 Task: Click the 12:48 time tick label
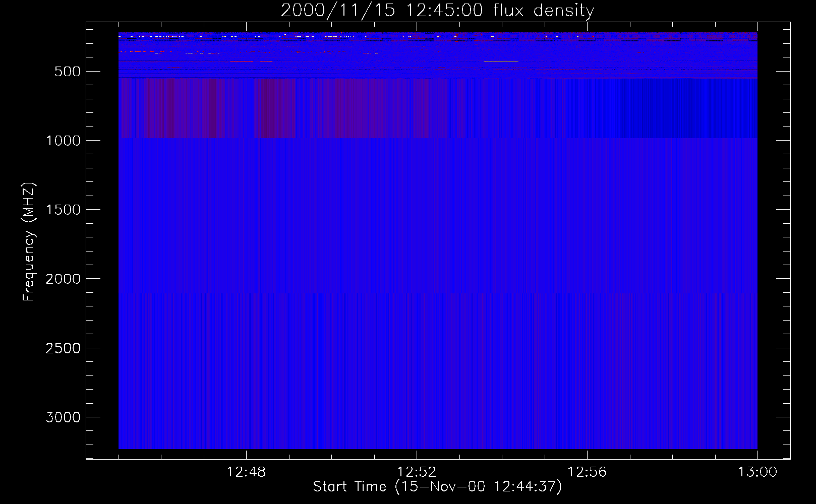tap(246, 472)
